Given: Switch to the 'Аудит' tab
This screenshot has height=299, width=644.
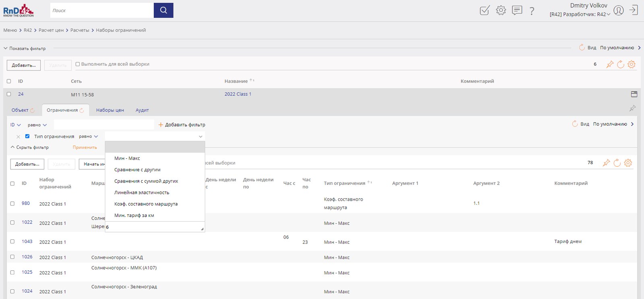Looking at the screenshot, I should (142, 110).
